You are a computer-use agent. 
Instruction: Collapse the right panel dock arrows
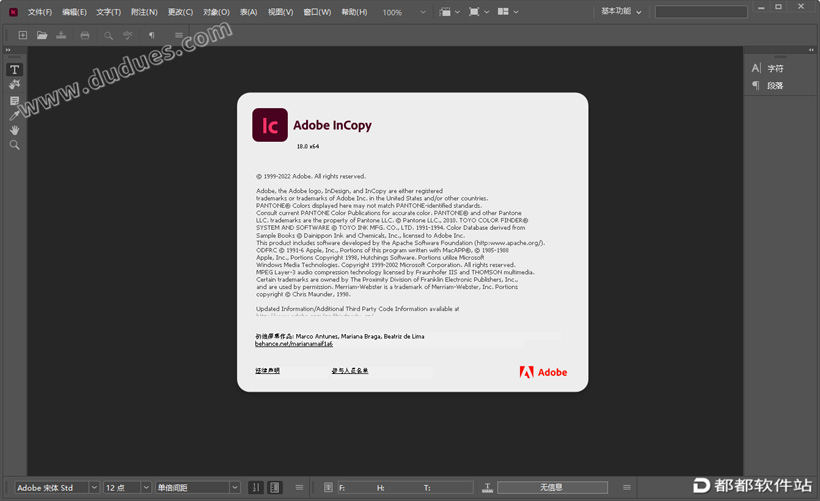pyautogui.click(x=811, y=50)
